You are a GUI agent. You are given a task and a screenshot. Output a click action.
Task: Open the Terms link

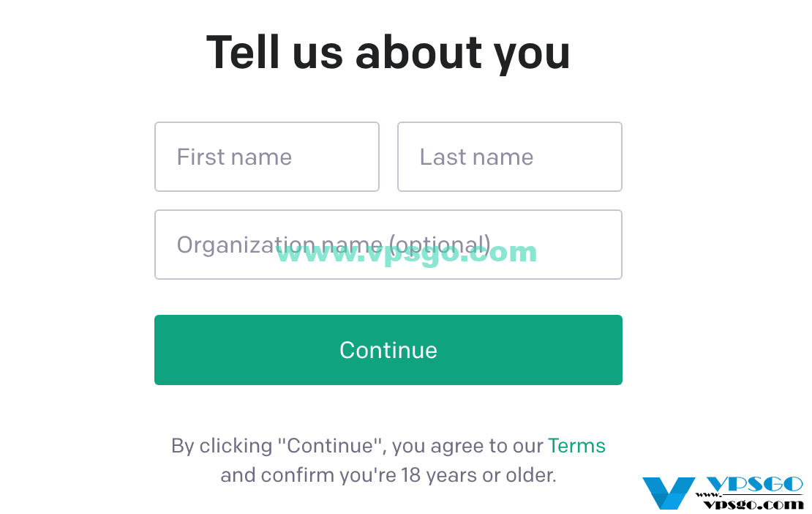coord(576,446)
